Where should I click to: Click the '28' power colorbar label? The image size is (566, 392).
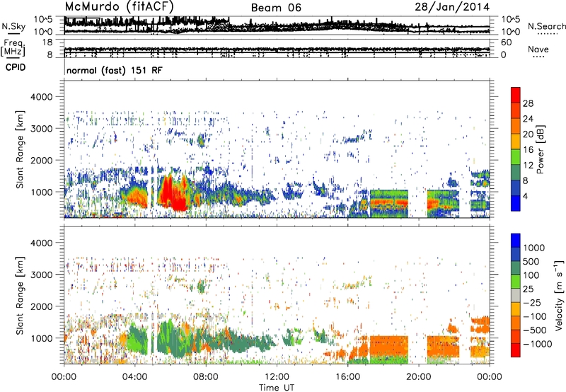click(x=528, y=103)
